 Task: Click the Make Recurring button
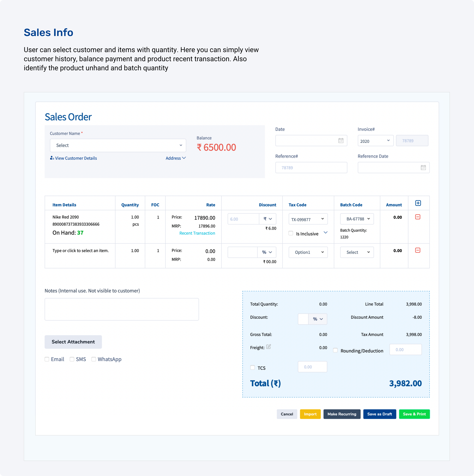342,414
